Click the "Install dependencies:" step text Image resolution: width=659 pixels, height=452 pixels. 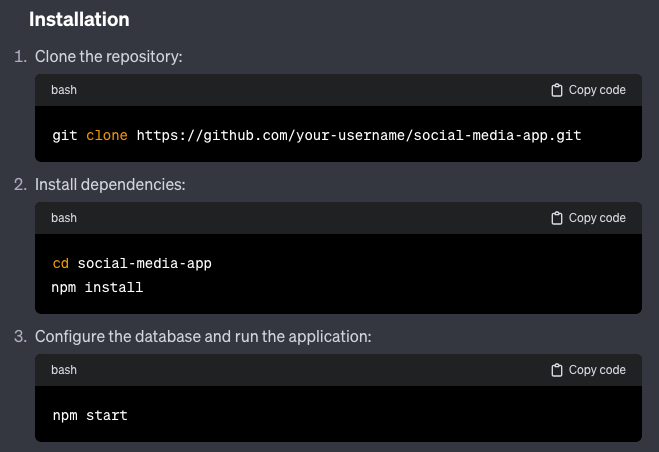coord(110,185)
